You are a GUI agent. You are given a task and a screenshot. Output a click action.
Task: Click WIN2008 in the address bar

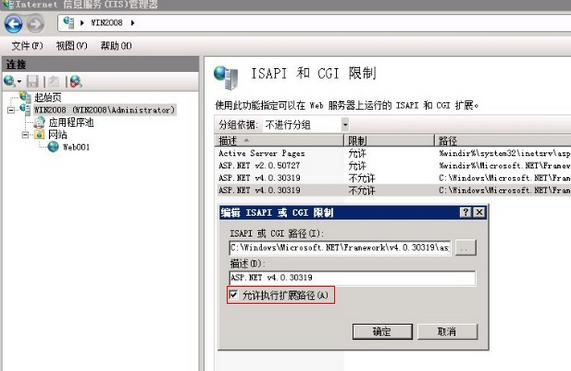(107, 23)
